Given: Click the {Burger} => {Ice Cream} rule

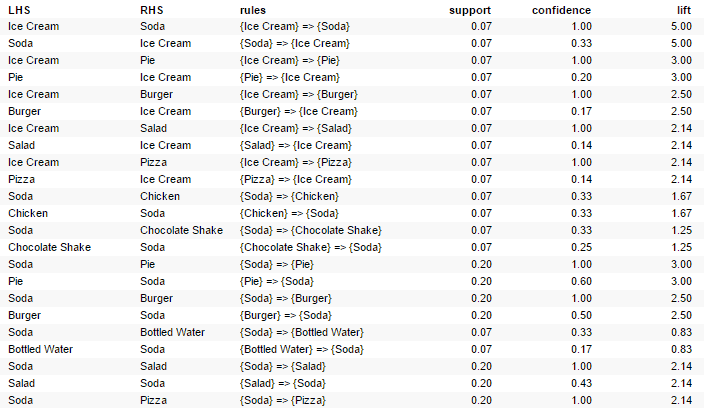Looking at the screenshot, I should [299, 111].
